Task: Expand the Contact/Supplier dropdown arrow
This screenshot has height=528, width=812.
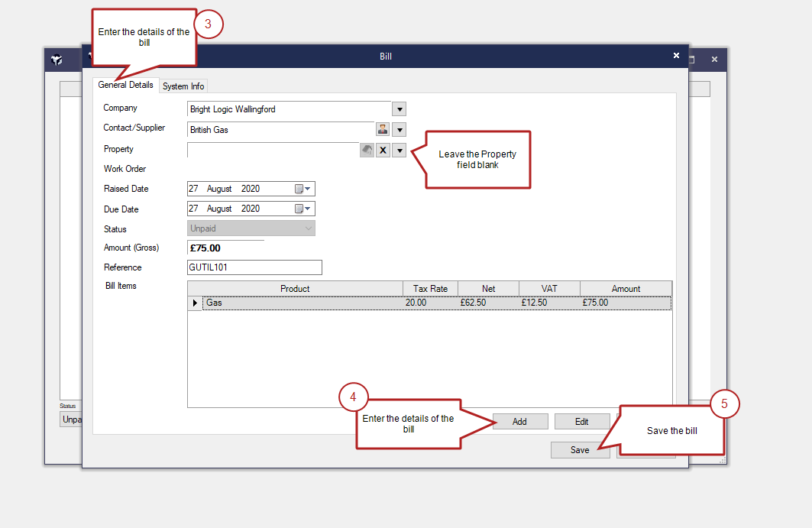Action: 399,130
